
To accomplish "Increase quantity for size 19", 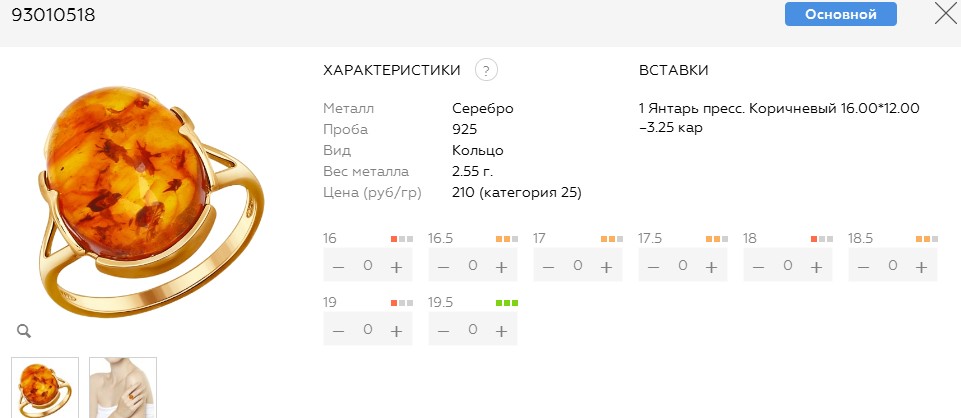I will pyautogui.click(x=396, y=330).
